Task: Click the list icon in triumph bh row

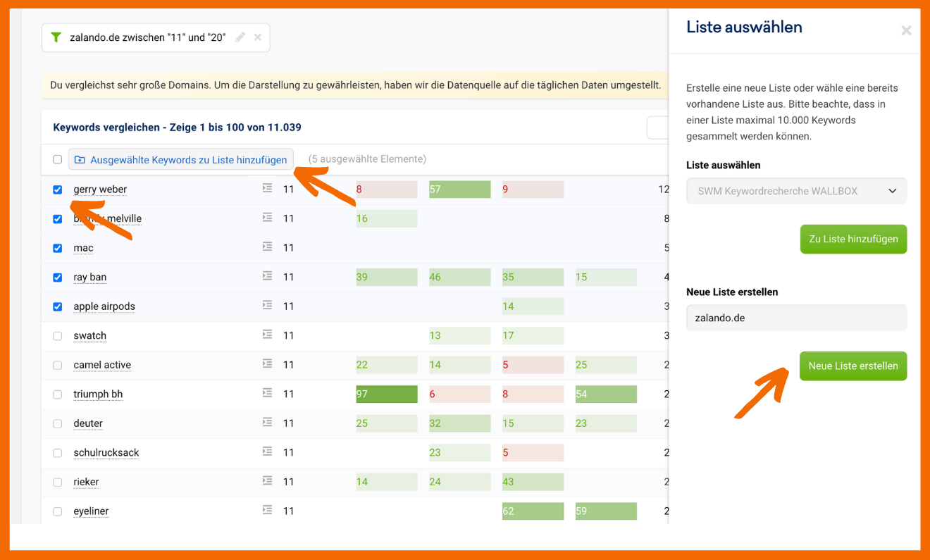Action: [267, 394]
